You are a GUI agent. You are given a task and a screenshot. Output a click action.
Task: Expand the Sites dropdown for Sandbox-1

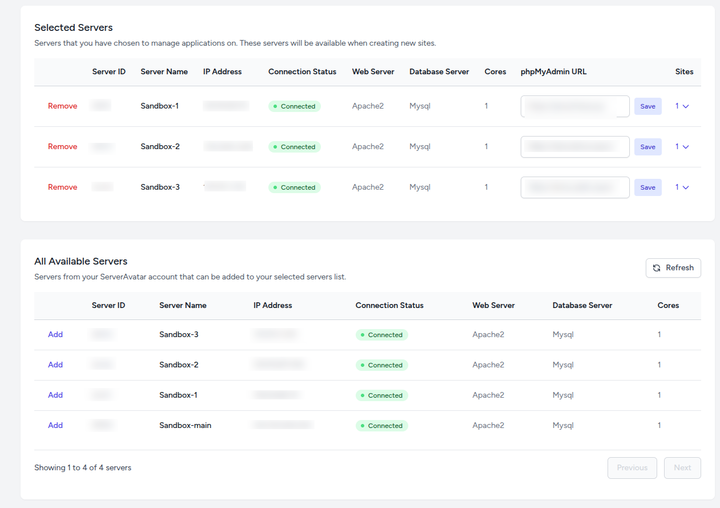point(683,106)
